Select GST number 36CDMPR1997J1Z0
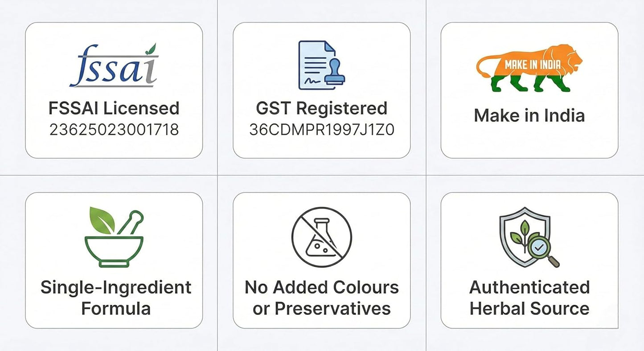 (x=321, y=130)
